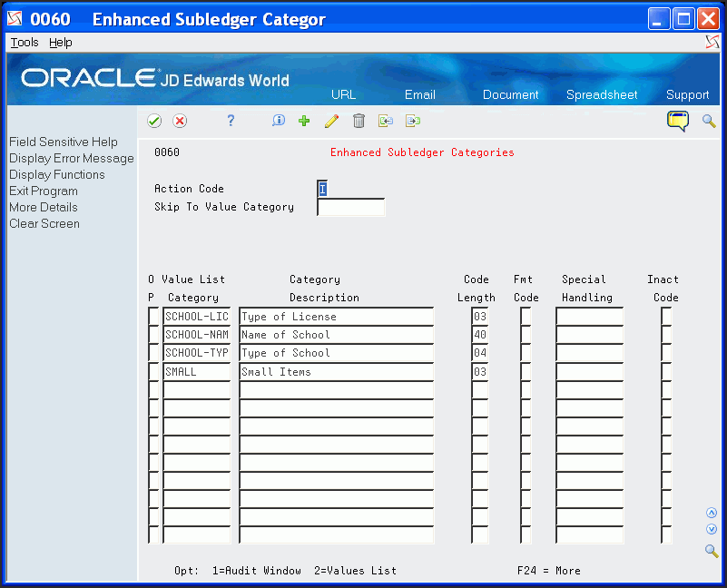
Task: Click the title bar application icon
Action: pyautogui.click(x=15, y=18)
